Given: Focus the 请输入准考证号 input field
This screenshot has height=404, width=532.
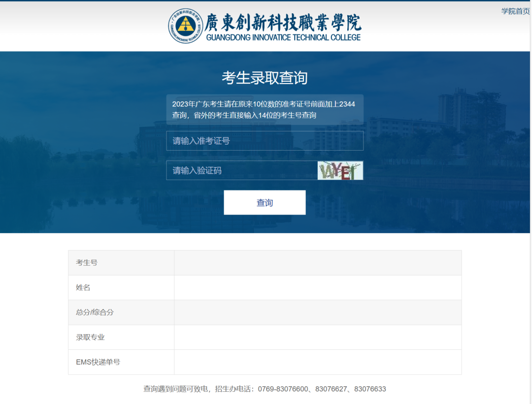Looking at the screenshot, I should [265, 141].
